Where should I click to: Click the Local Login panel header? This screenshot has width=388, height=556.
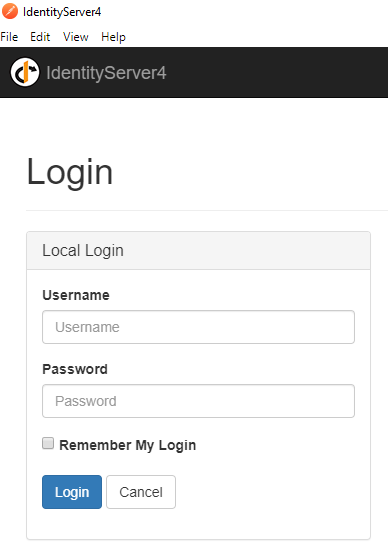[198, 251]
